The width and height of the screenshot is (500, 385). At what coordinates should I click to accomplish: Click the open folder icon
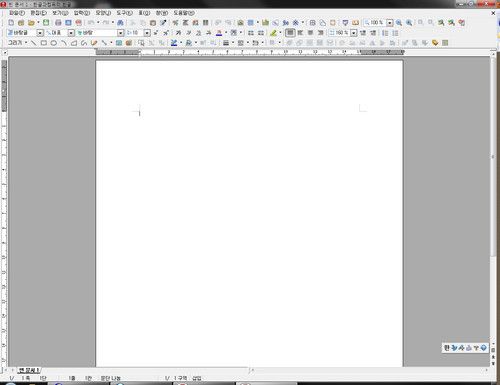(x=31, y=23)
